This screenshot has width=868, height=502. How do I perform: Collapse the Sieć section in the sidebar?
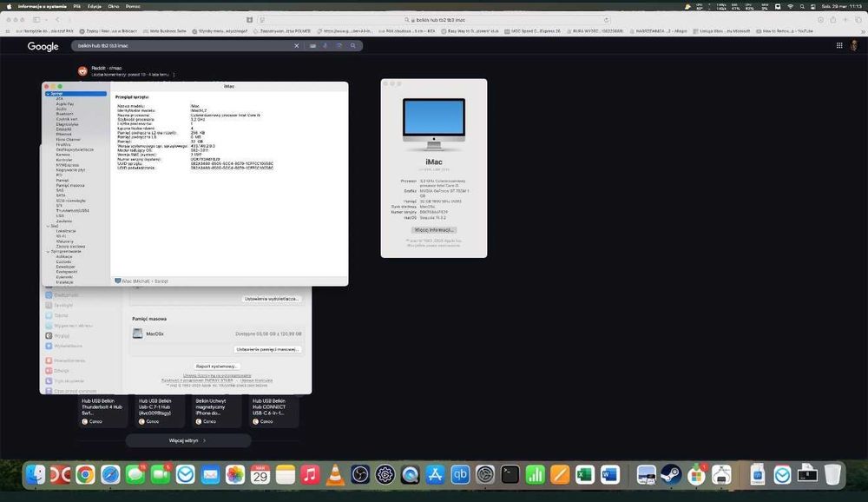tap(48, 226)
